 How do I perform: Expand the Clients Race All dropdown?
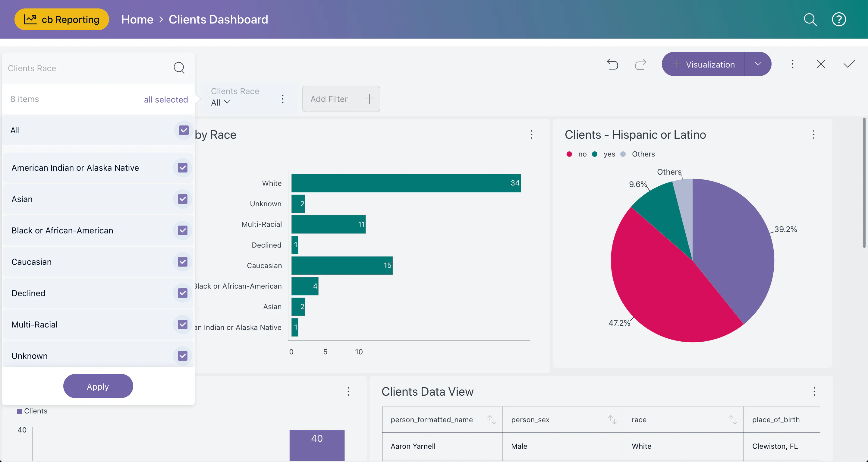click(220, 103)
